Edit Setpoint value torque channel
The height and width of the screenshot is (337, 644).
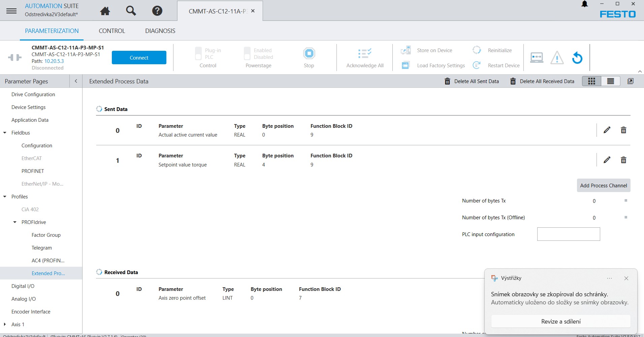pos(607,160)
